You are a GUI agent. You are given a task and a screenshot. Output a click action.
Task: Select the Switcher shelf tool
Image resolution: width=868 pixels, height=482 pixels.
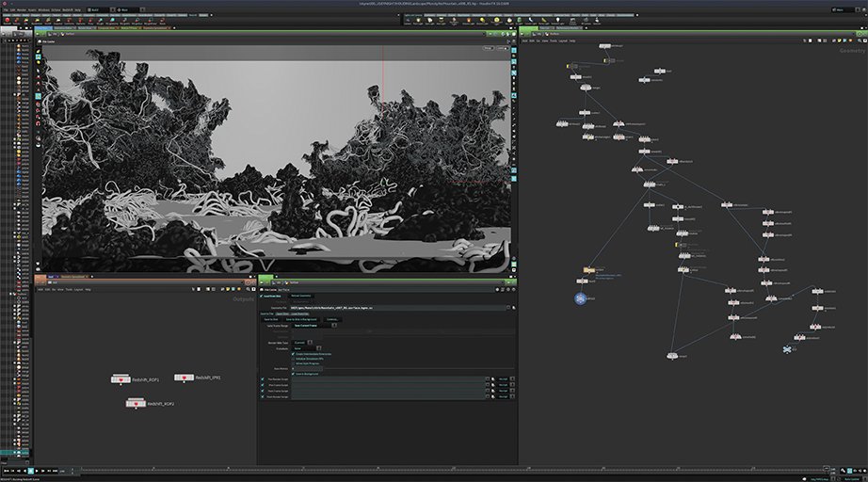coord(597,21)
